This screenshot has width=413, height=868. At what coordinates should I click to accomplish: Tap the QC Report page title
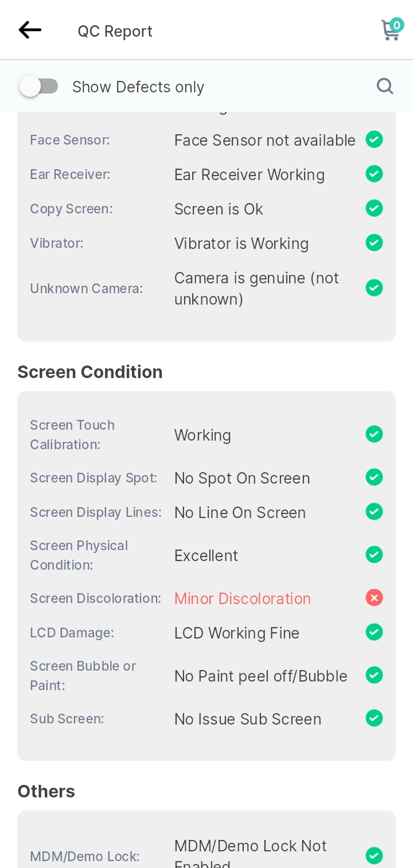pyautogui.click(x=115, y=31)
